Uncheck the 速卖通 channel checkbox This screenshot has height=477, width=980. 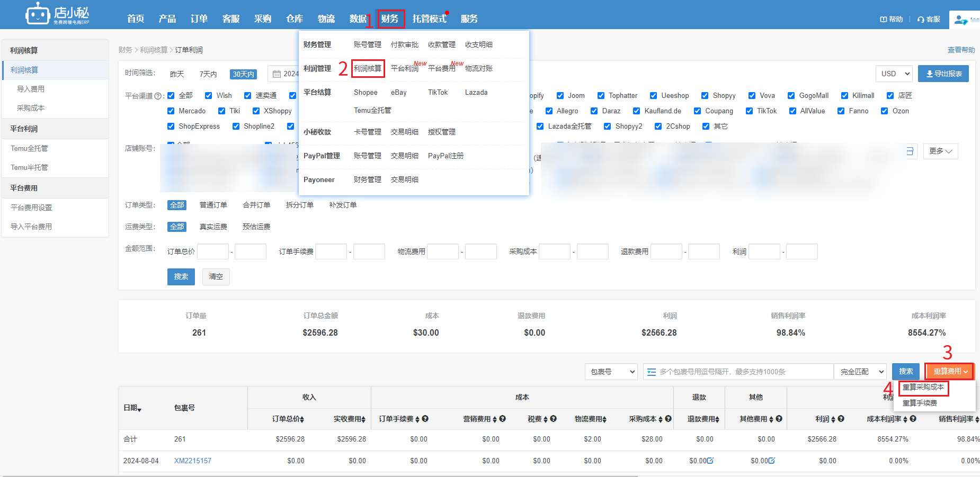click(x=248, y=96)
